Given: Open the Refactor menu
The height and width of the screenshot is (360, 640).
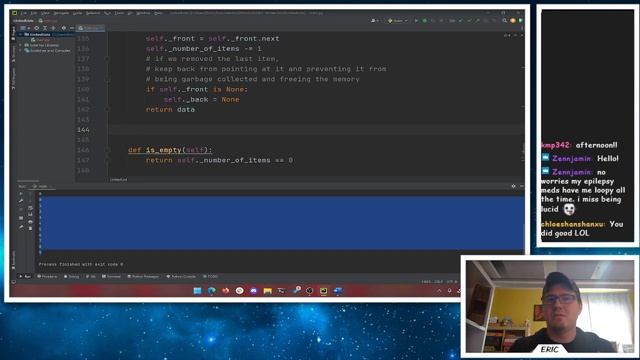Looking at the screenshot, I should [93, 13].
